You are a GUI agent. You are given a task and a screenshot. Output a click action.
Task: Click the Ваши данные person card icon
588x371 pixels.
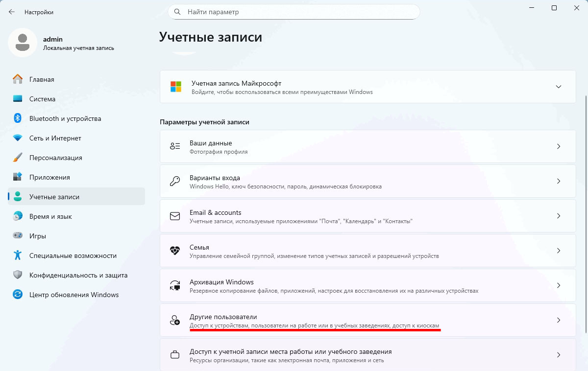coord(175,146)
